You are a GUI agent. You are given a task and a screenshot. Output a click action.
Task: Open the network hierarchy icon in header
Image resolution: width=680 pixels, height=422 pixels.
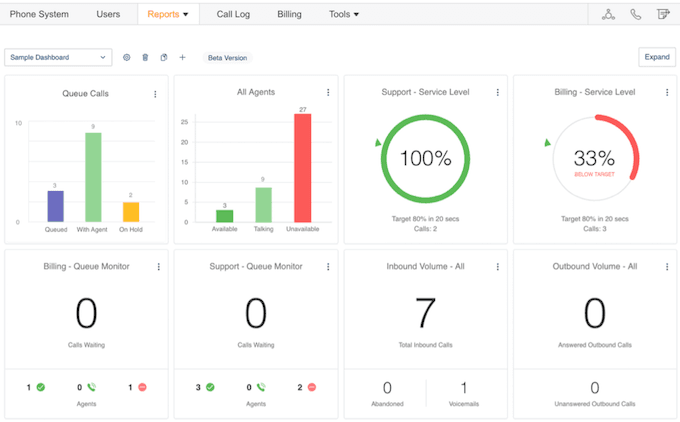click(608, 14)
